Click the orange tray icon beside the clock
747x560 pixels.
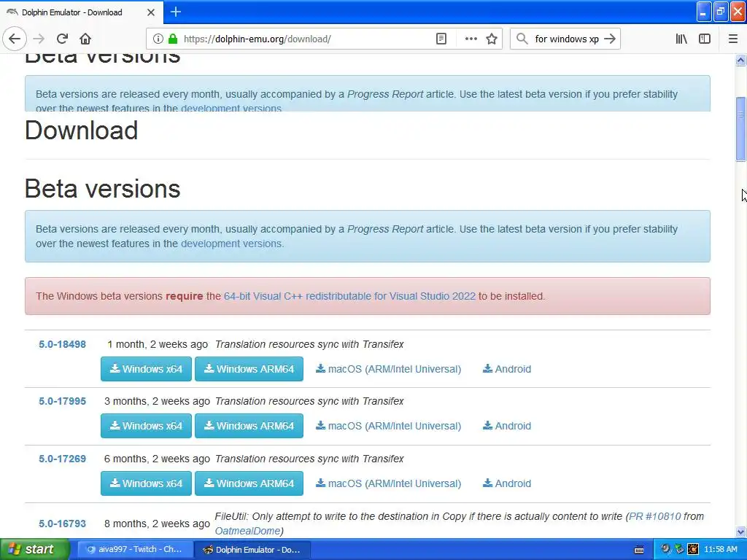[693, 550]
